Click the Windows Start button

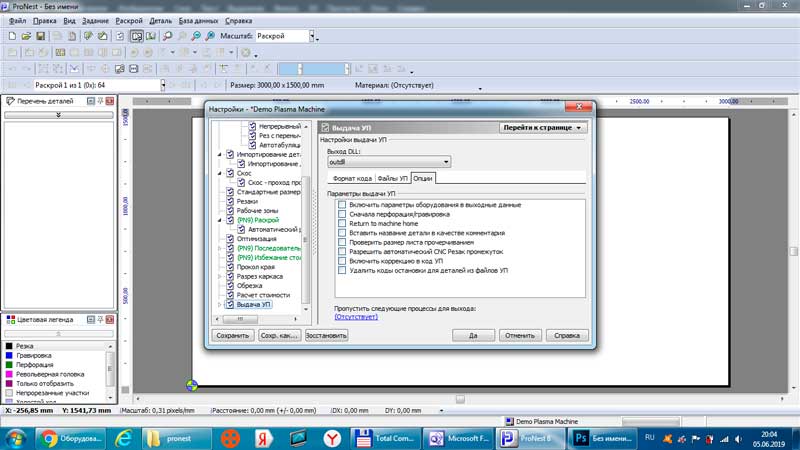click(x=16, y=438)
